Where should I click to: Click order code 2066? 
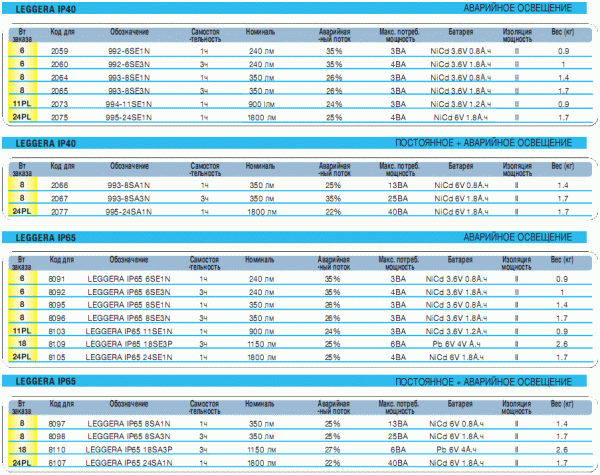tap(59, 185)
